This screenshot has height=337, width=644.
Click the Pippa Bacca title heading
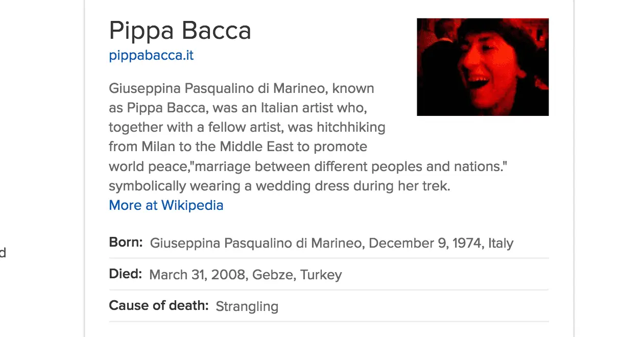coord(180,31)
